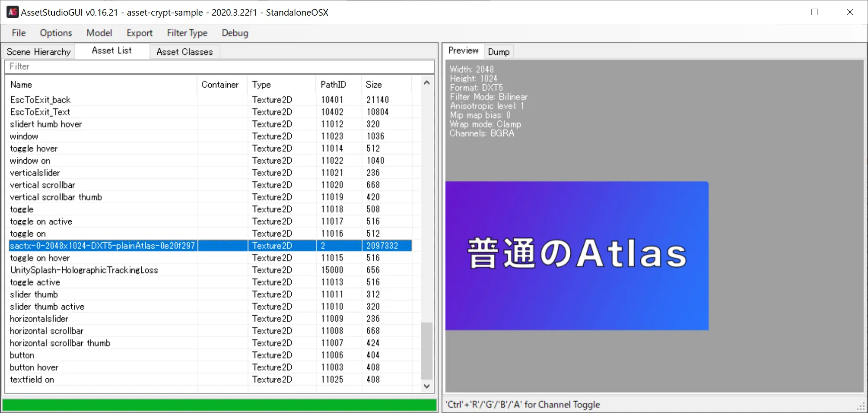868x413 pixels.
Task: Select the UnitySplash-HolographicTrackingLoss asset
Action: [x=84, y=270]
